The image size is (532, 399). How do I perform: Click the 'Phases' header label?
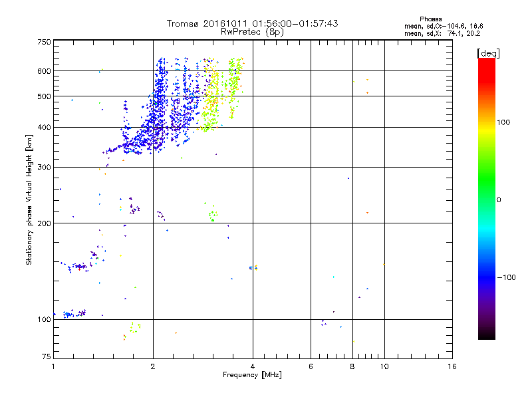(430, 19)
